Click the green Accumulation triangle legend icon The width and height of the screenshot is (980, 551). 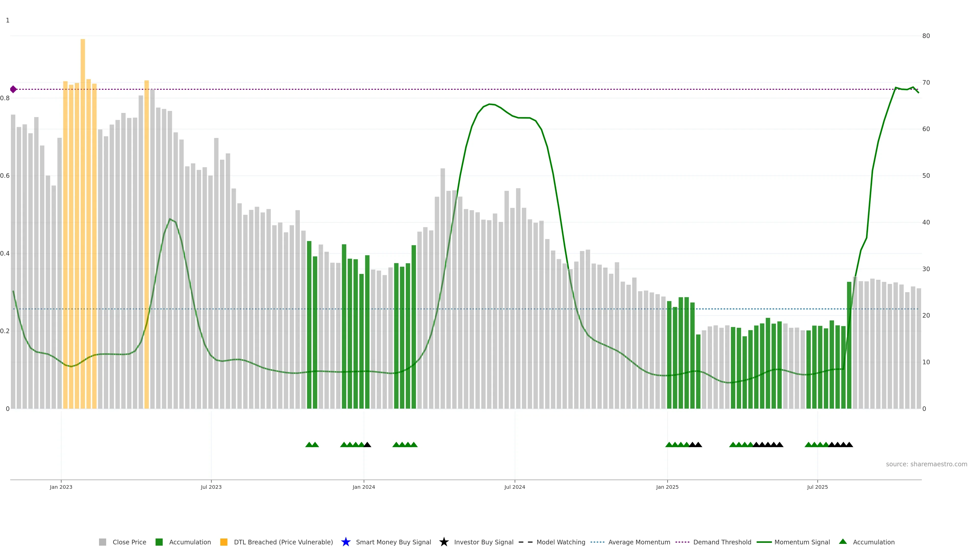click(x=843, y=542)
